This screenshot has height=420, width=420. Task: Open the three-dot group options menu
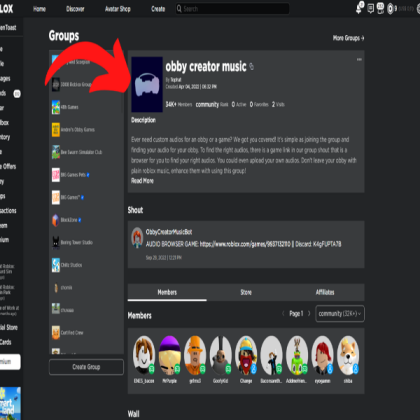[x=359, y=59]
